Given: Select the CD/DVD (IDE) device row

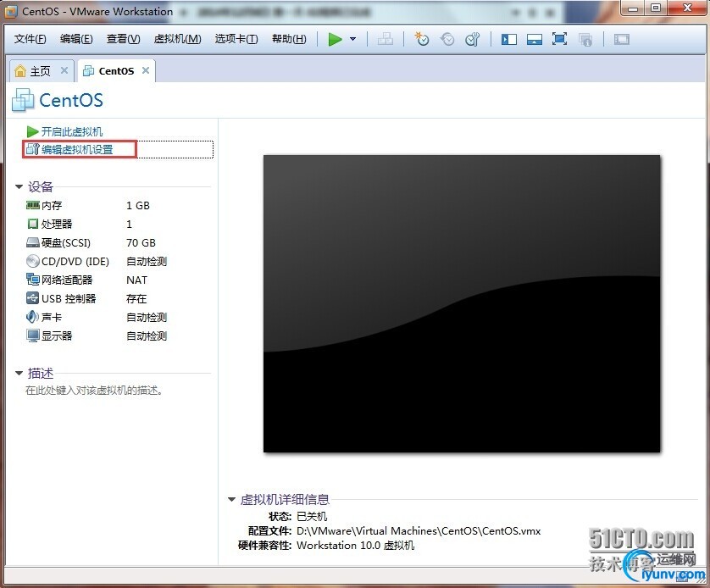Looking at the screenshot, I should tap(117, 262).
